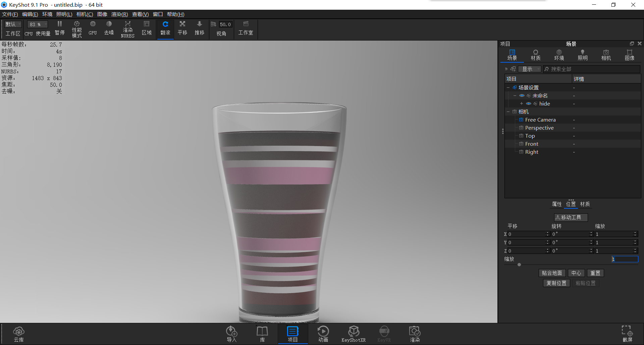This screenshot has height=345, width=644.
Task: Activate region render (区域) mode
Action: tap(147, 28)
